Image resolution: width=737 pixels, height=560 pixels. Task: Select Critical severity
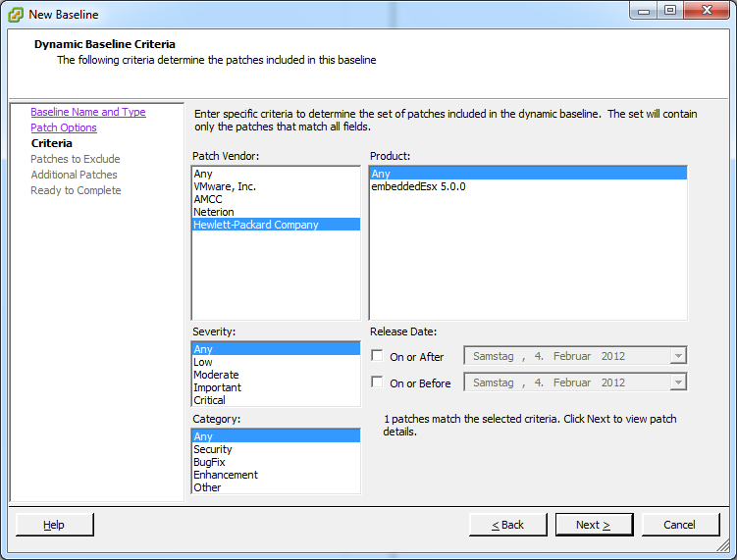209,400
